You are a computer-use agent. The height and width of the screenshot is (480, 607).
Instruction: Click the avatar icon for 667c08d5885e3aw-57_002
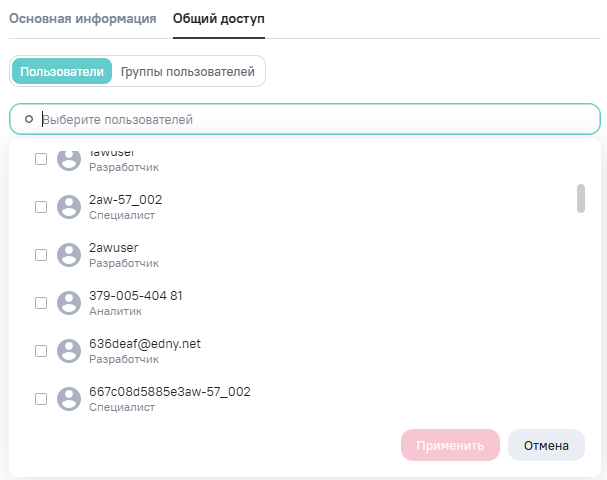[69, 399]
